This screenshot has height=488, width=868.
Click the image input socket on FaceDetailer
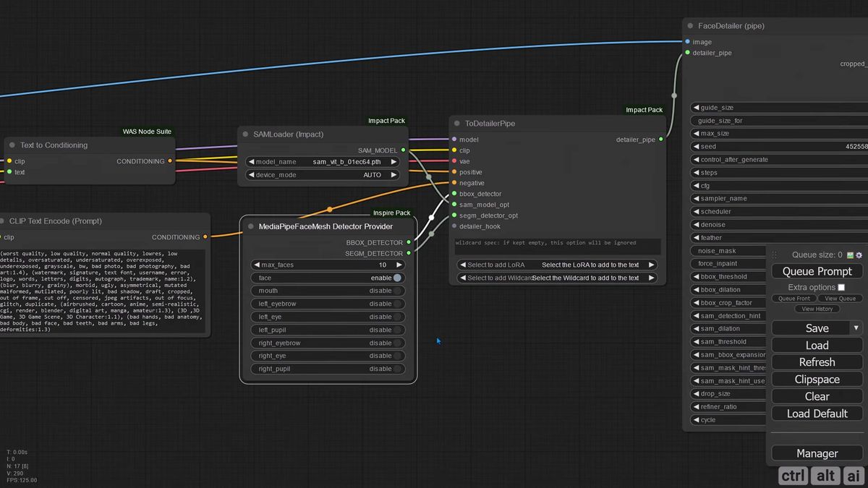[x=687, y=42]
